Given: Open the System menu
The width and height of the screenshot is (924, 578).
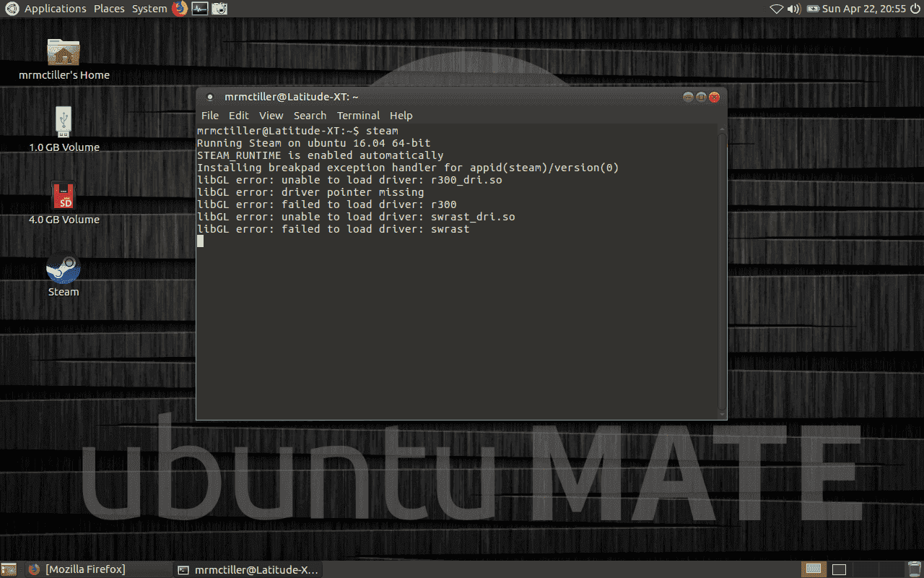Looking at the screenshot, I should tap(149, 9).
